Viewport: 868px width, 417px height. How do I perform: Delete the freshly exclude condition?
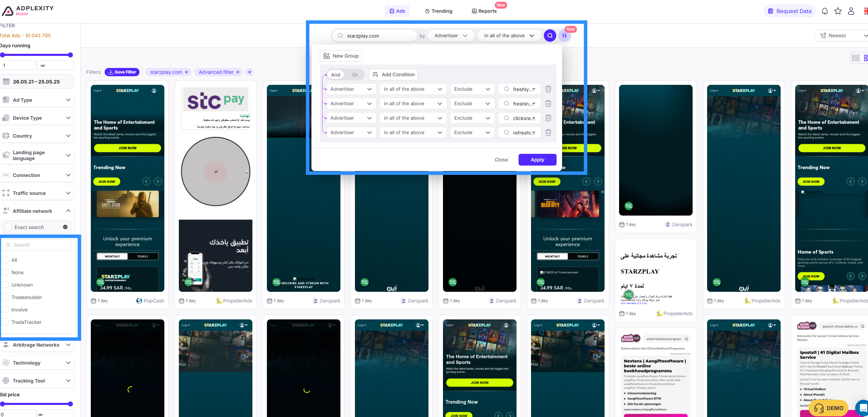[x=548, y=89]
